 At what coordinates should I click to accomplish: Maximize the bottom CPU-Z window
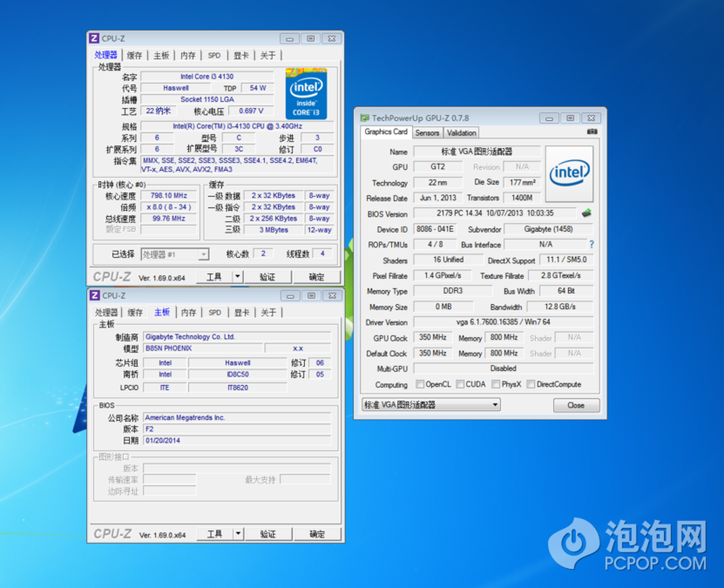311,295
